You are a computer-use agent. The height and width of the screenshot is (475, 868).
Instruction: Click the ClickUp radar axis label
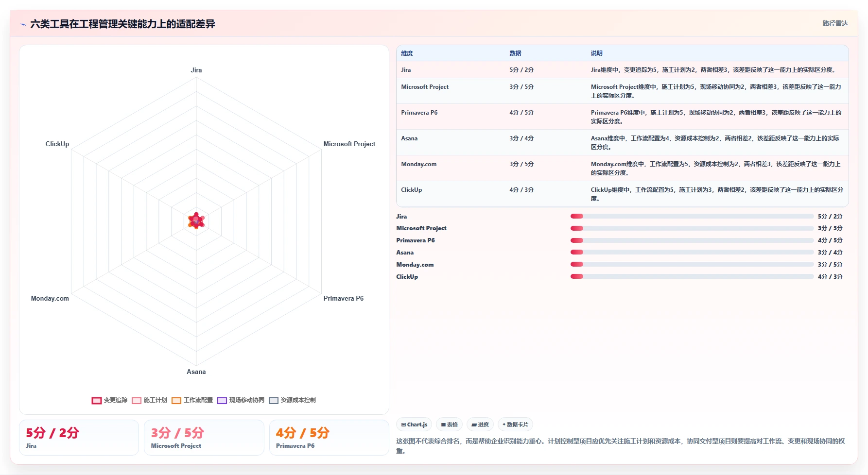[x=57, y=144]
